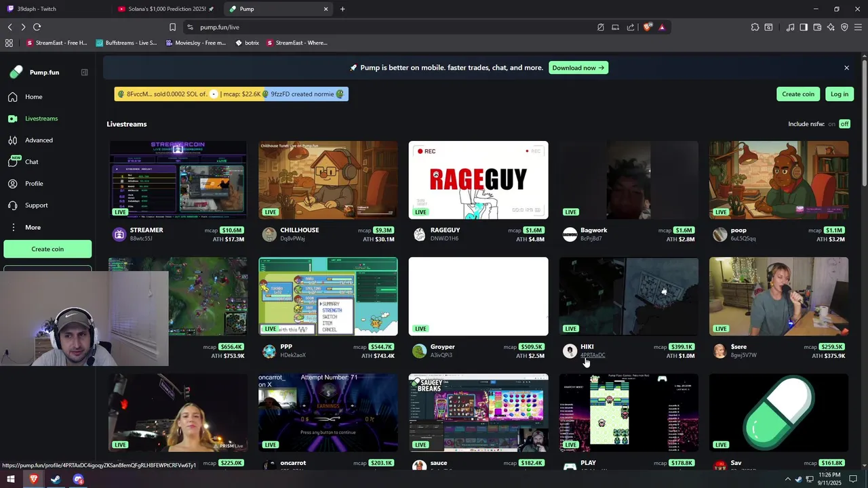Click the PPP coin avatar icon
This screenshot has height=488, width=868.
tap(269, 351)
